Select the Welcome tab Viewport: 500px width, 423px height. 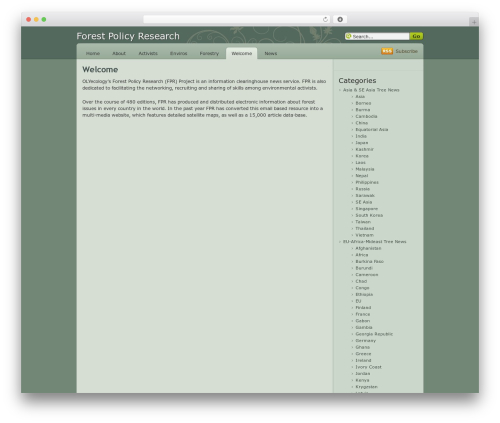(241, 53)
